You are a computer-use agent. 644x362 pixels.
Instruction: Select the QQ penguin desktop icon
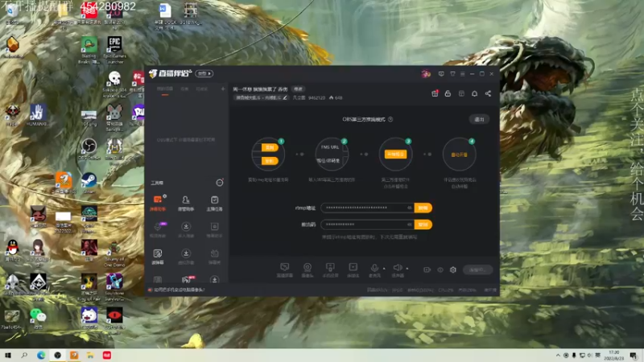(x=13, y=250)
